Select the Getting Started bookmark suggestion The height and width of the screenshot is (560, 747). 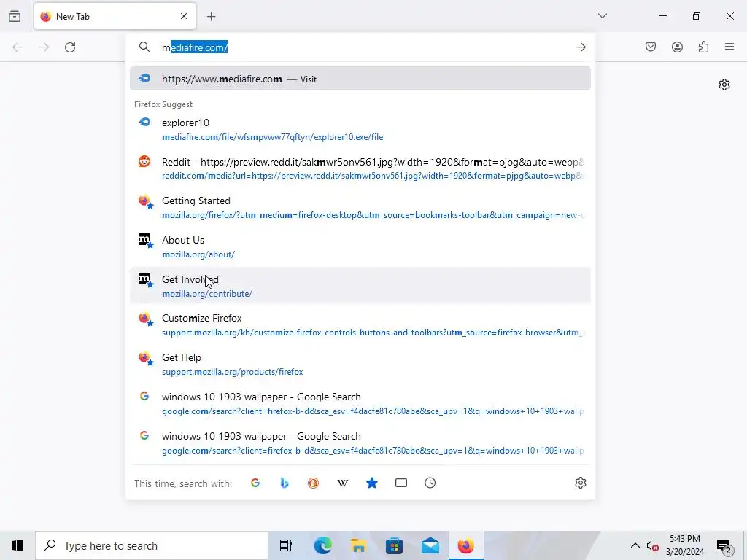pyautogui.click(x=360, y=208)
